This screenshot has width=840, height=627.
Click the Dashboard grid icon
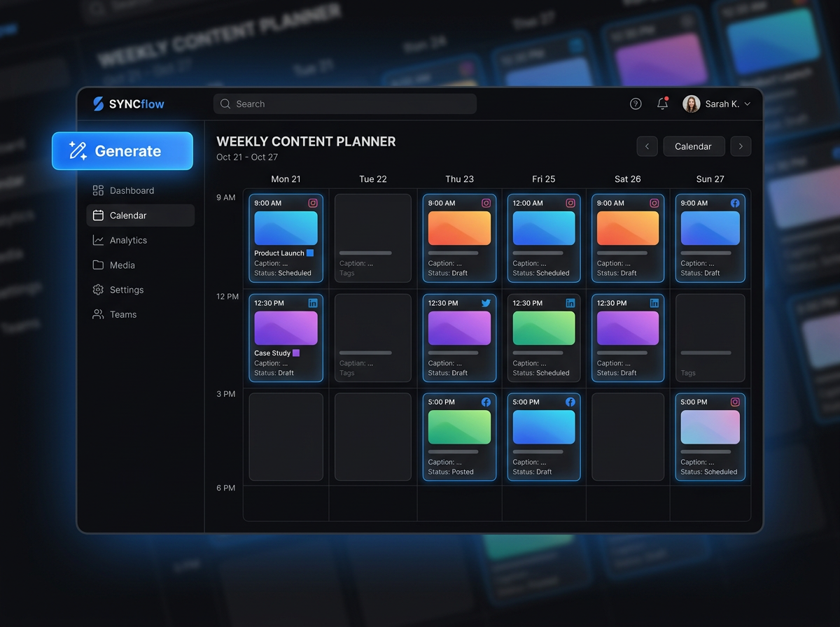[98, 190]
